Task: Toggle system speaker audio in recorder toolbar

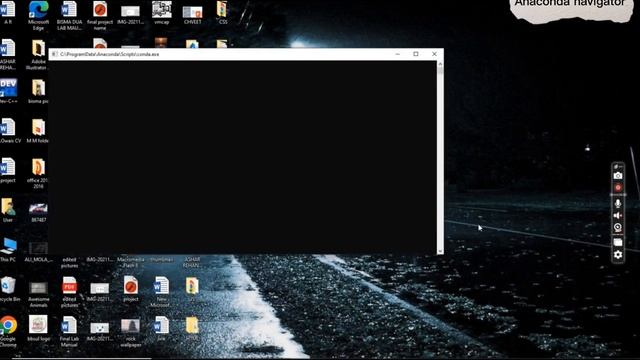Action: pyautogui.click(x=618, y=216)
